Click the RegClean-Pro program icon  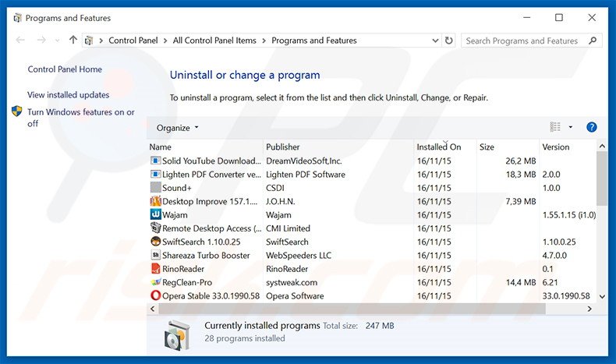pos(156,282)
